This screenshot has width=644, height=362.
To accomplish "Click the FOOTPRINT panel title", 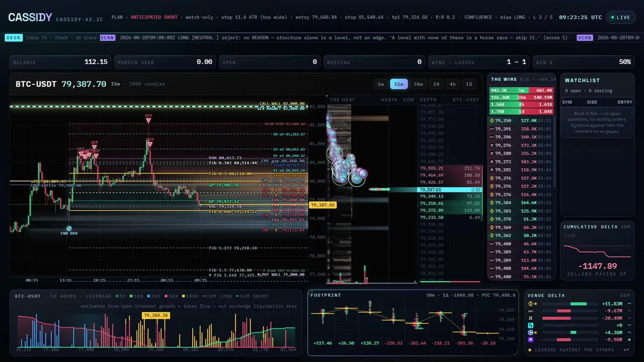I will [327, 295].
